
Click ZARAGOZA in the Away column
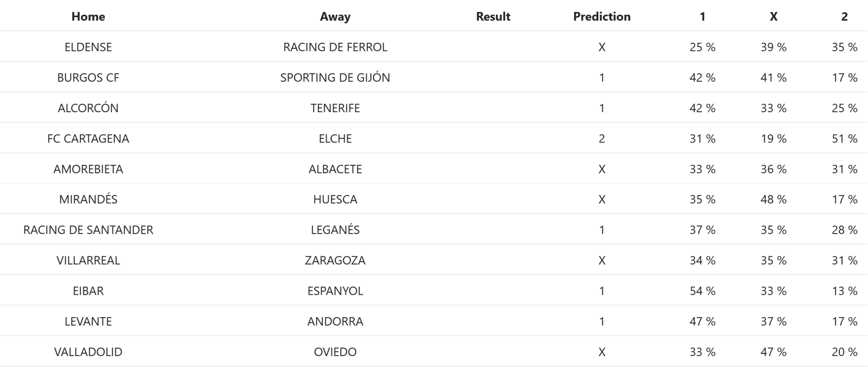(x=335, y=260)
